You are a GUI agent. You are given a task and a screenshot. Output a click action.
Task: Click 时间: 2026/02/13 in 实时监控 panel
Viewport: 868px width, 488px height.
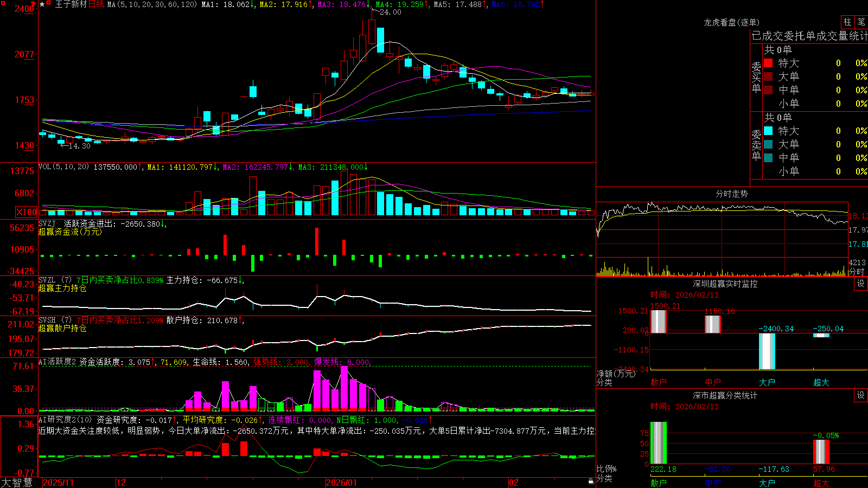click(685, 295)
